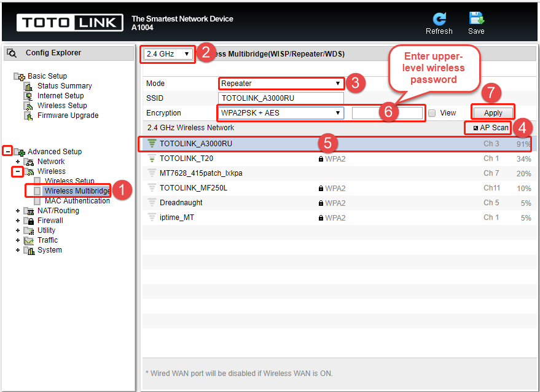Screen dimensions: 540x392
Task: Click the signal icon beside TOTOLINK_MF250L
Action: (x=152, y=188)
